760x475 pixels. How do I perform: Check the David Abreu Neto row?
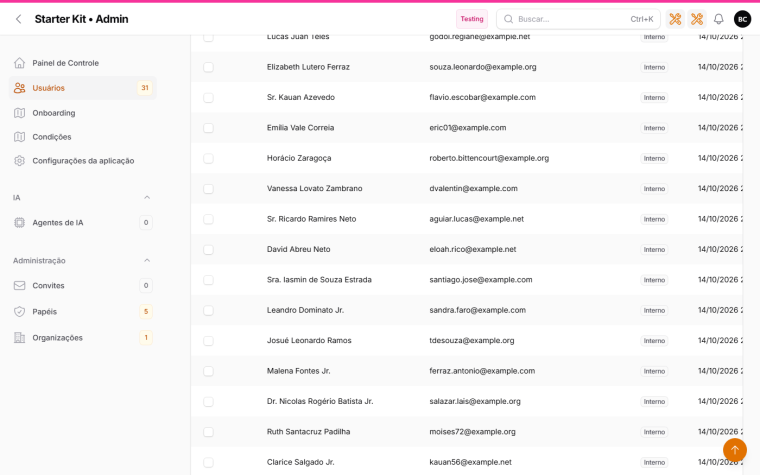208,250
